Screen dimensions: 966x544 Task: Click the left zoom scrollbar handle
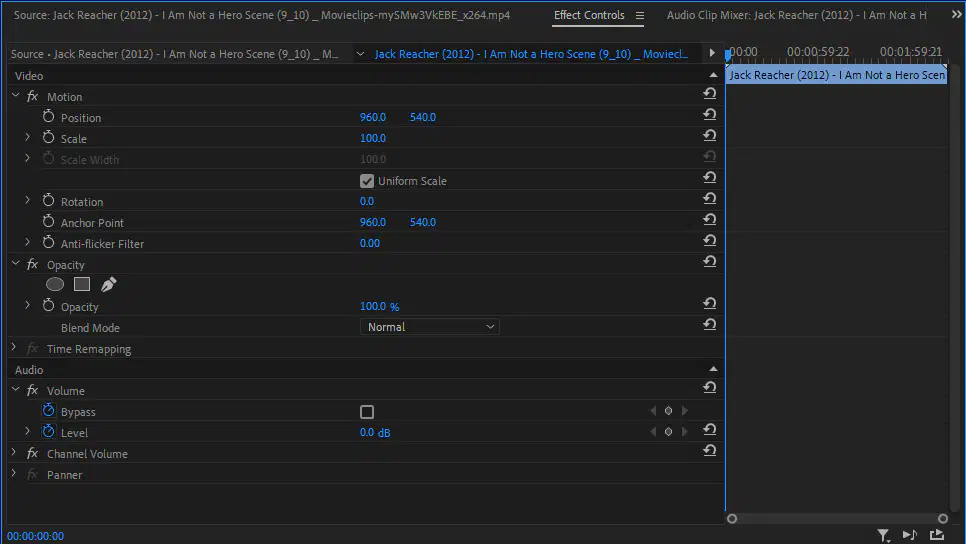pos(732,519)
